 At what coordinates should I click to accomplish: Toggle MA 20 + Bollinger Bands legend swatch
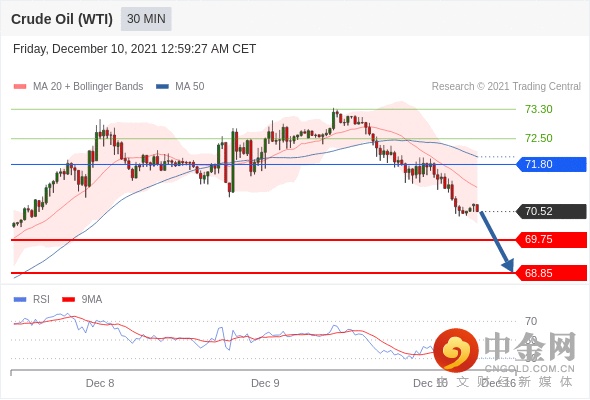click(x=20, y=87)
